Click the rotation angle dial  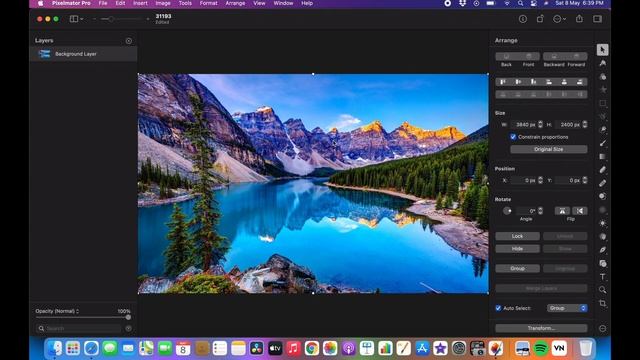tap(507, 211)
